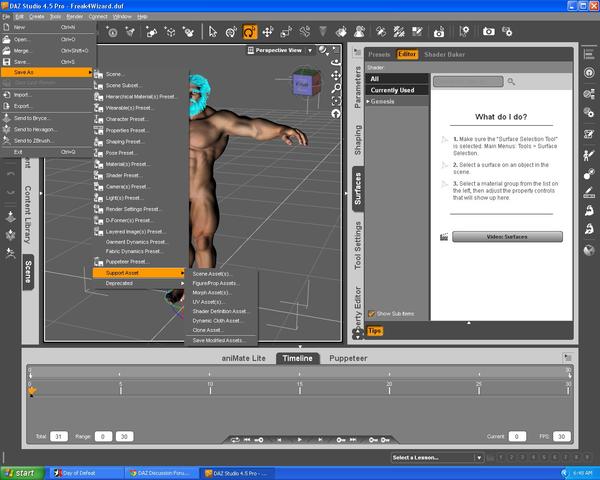Click the Create New Primitive cube icon

[170, 32]
